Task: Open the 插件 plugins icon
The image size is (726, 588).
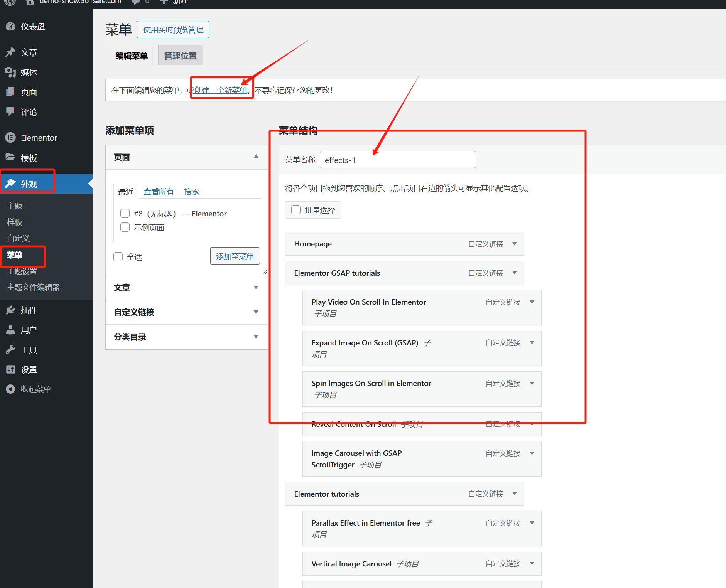Action: [x=10, y=310]
